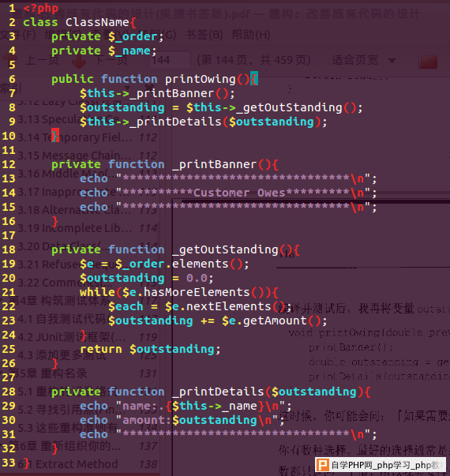Select the 3.15 Message Chain index entry
This screenshot has height=476, width=450.
88,156
